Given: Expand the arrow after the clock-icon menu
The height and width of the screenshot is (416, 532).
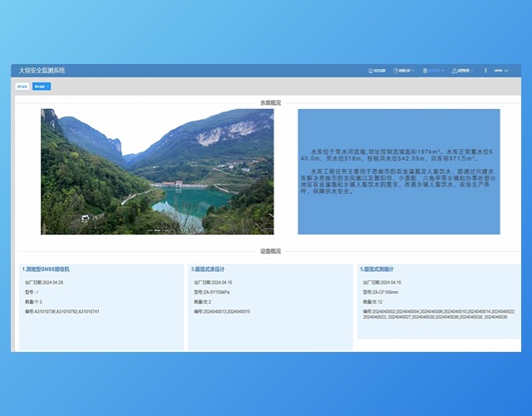Looking at the screenshot, I should click(x=413, y=71).
